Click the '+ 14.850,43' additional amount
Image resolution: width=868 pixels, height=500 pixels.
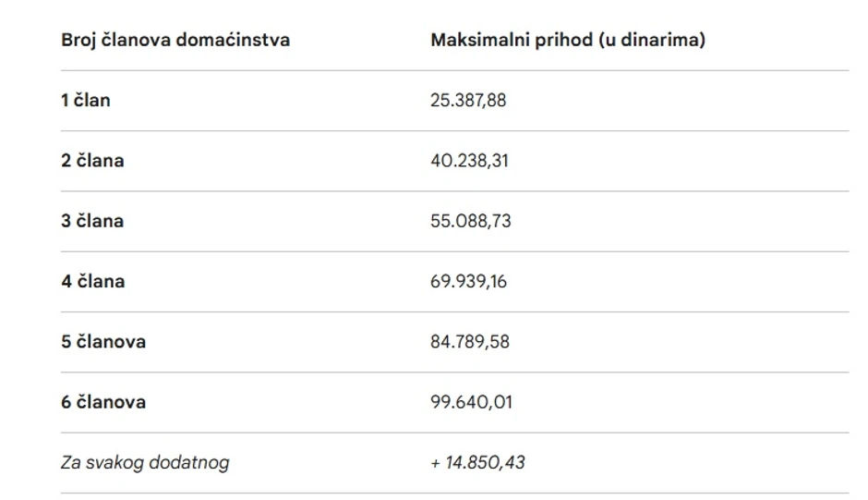point(477,463)
